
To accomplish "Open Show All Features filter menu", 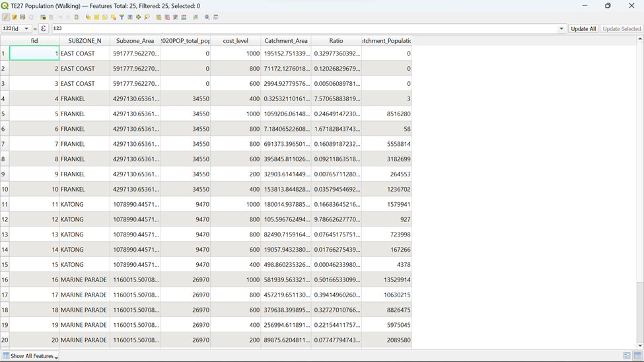I will tap(30, 356).
